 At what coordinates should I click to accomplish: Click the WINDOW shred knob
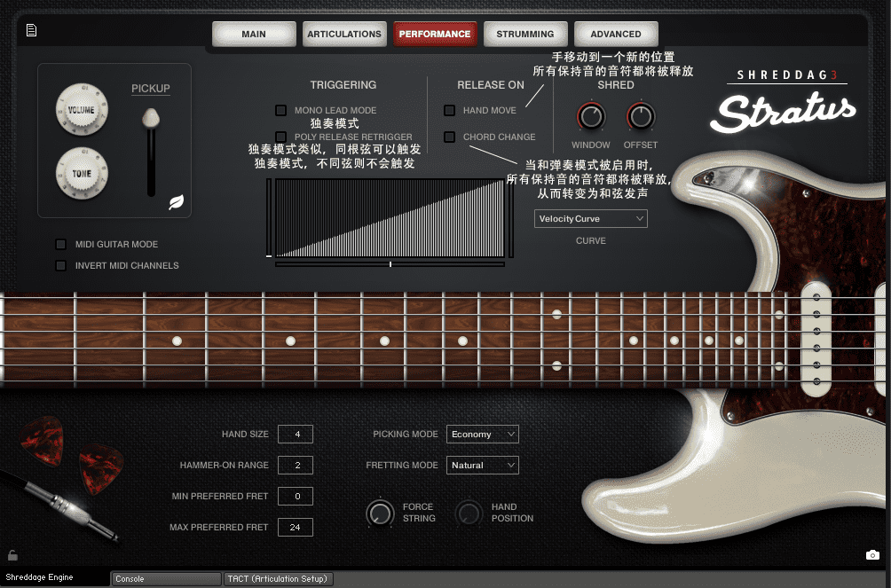(x=591, y=117)
